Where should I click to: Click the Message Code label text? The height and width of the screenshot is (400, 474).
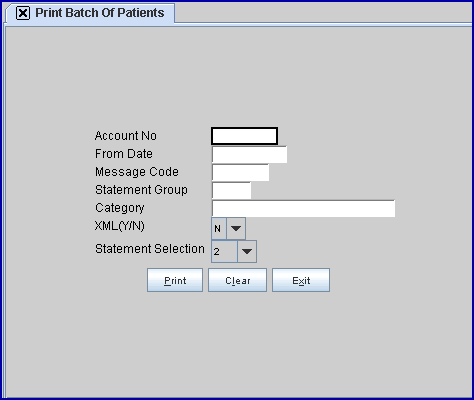click(x=137, y=172)
